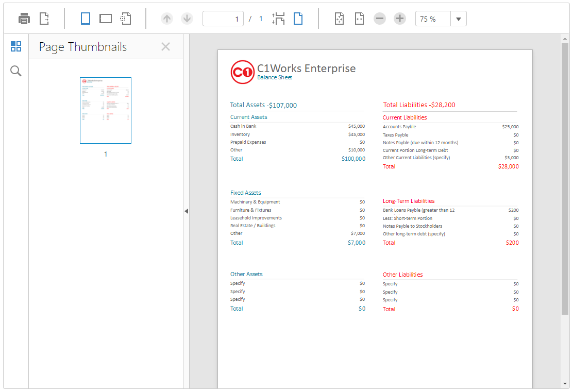Open the Export document icon
This screenshot has height=392, width=573.
tap(44, 19)
